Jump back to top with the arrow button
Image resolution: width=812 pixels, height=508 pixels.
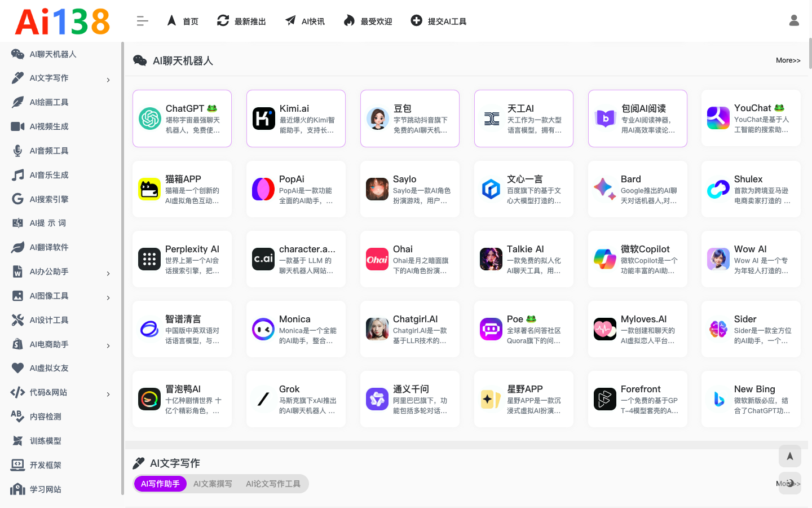pos(790,456)
